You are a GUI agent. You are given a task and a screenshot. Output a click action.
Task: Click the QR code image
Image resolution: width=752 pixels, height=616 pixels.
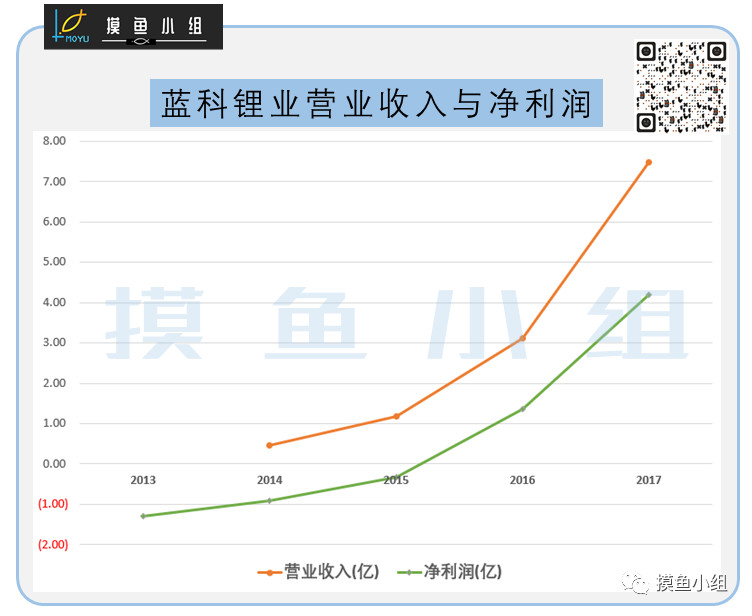coord(681,87)
